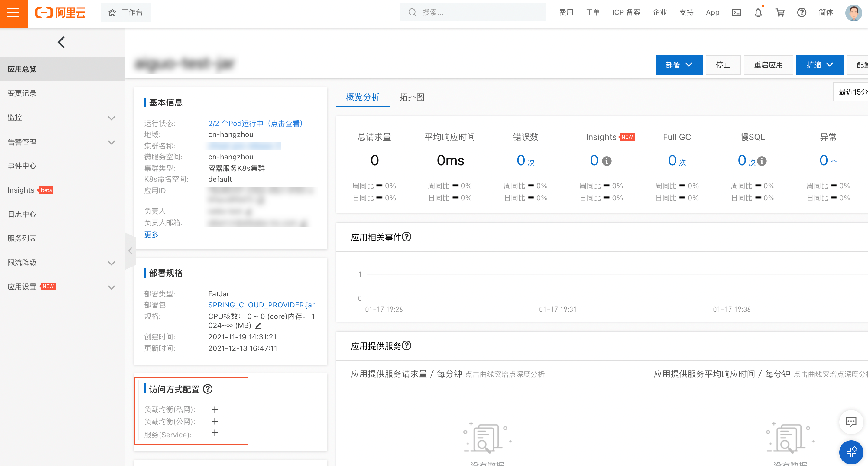Open the blue apps grid floating button
The image size is (868, 466).
click(x=851, y=452)
